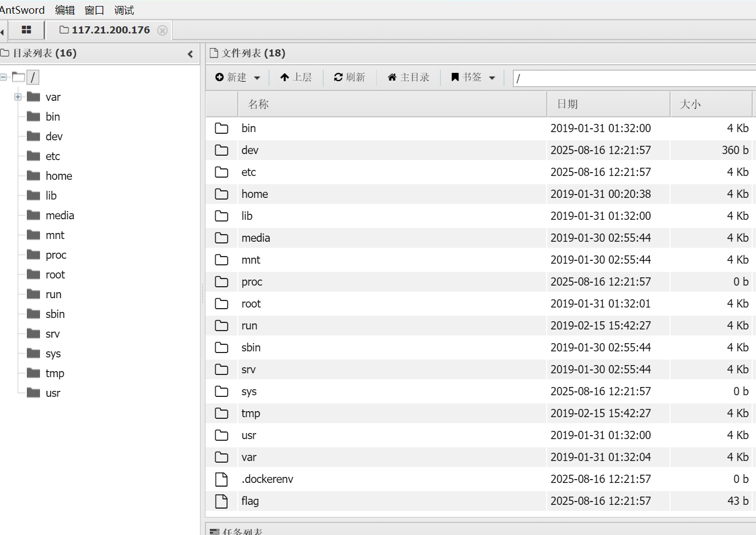Go to the 主目录 home directory
Image resolution: width=756 pixels, height=535 pixels.
[x=408, y=77]
